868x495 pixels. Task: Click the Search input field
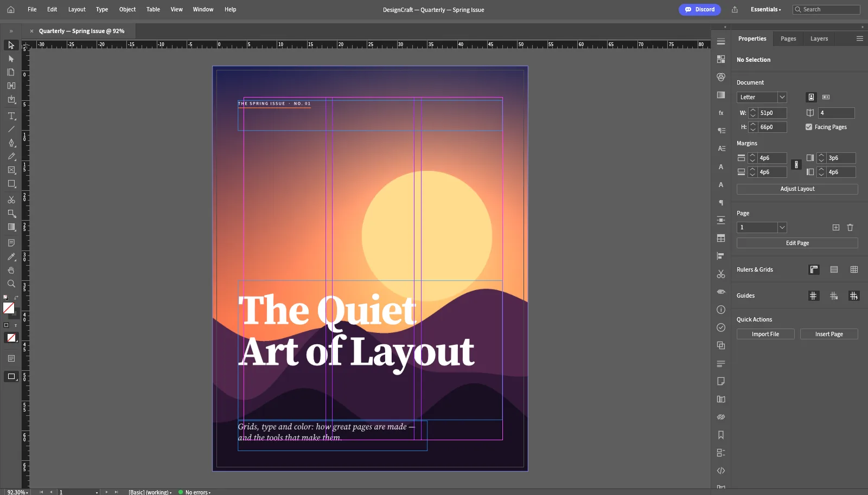(x=826, y=9)
